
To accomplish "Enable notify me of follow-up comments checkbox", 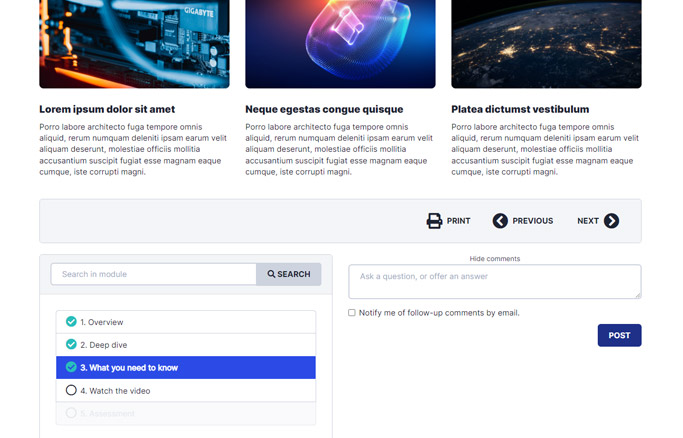I will [x=352, y=313].
